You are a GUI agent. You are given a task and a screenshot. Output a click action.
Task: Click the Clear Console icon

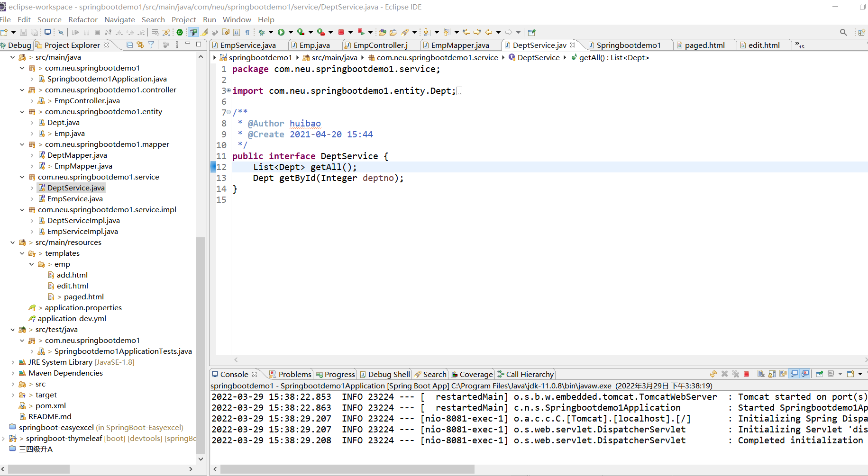click(x=761, y=374)
